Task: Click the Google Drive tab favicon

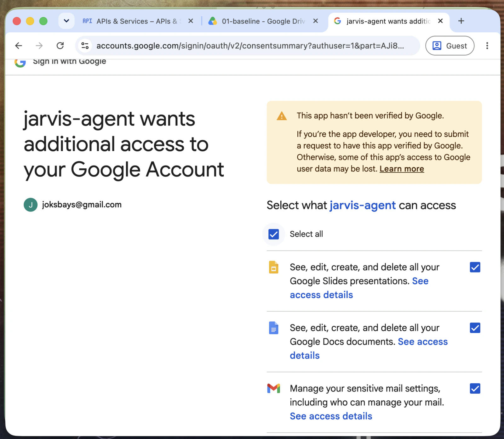Action: pos(213,21)
